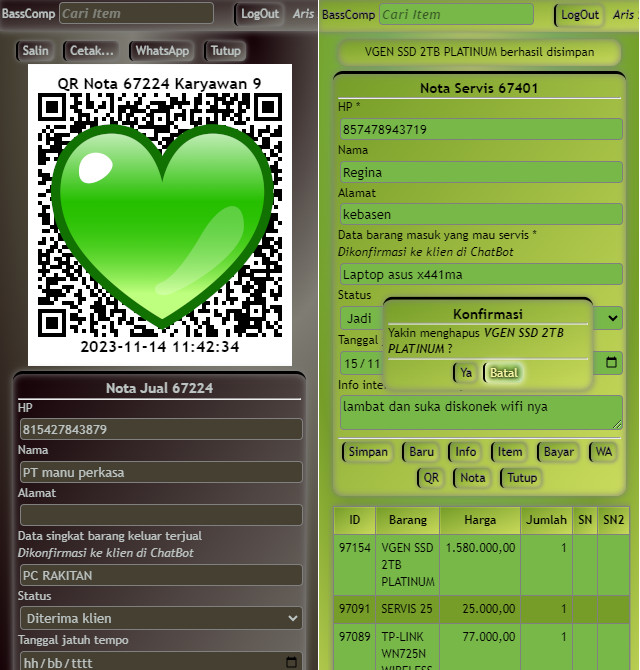This screenshot has height=670, width=640.
Task: Close QR view with left Tutup button
Action: 225,51
